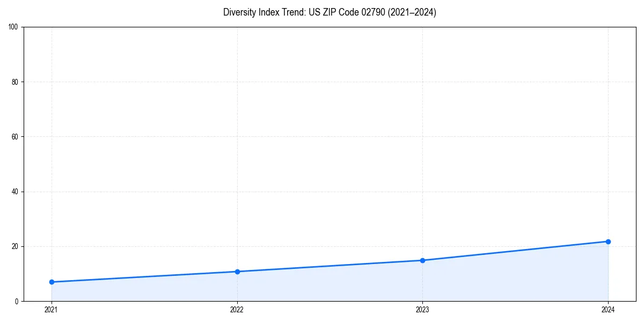Click the 2024 x-axis label

(x=608, y=310)
